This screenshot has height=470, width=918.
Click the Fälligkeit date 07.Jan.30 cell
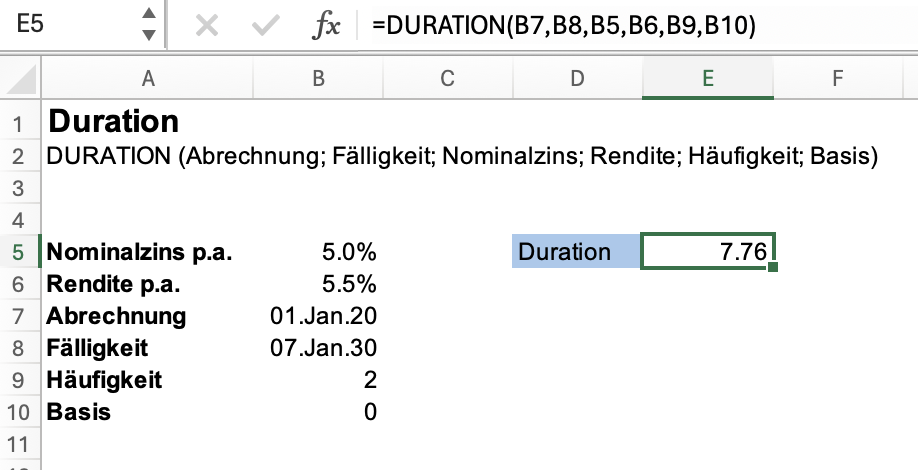pyautogui.click(x=318, y=347)
